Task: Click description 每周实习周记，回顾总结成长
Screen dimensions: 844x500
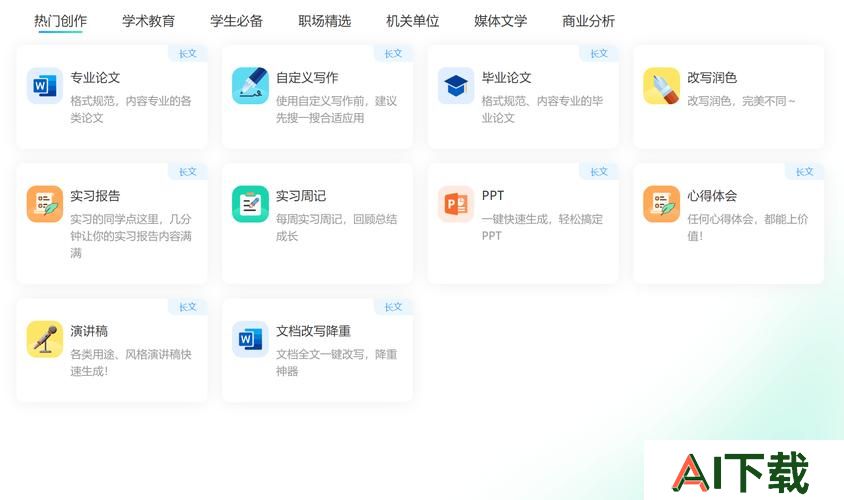Action: tap(336, 228)
